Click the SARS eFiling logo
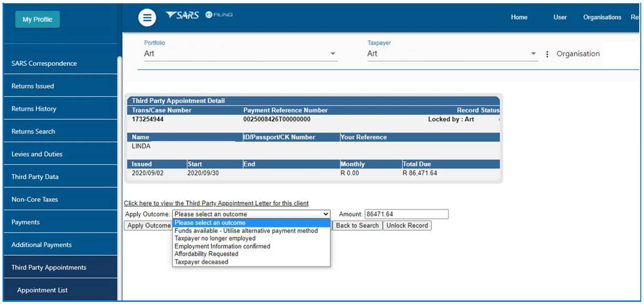 tap(199, 15)
